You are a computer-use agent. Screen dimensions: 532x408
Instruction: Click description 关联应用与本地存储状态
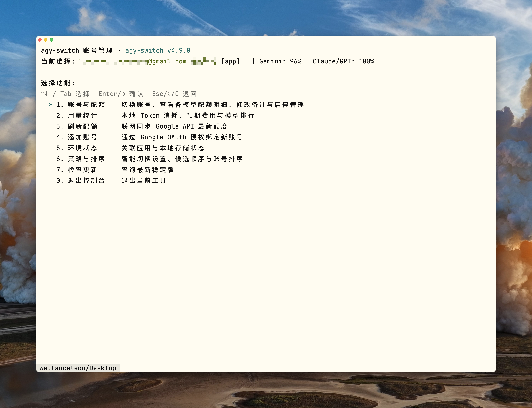[x=163, y=148]
